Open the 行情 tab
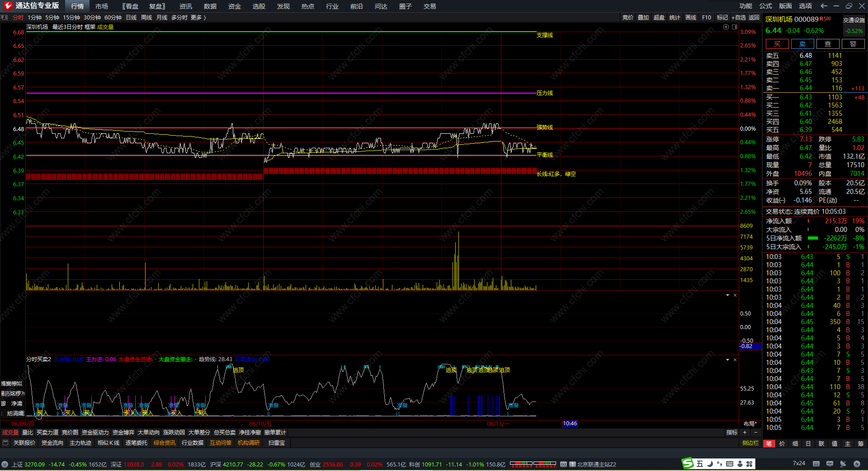Image resolution: width=868 pixels, height=471 pixels. click(x=77, y=6)
